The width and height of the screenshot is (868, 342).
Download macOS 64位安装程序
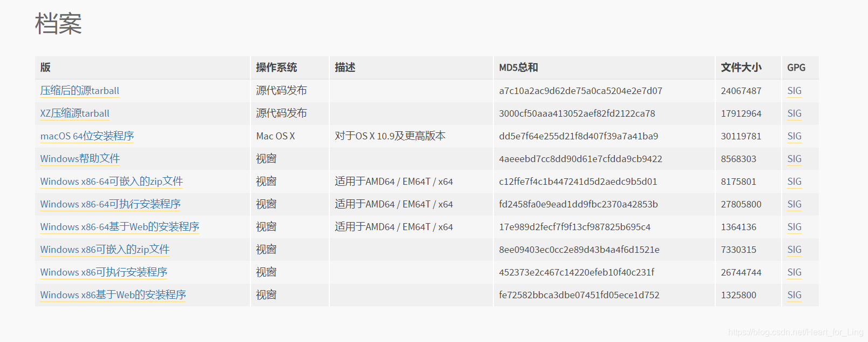coord(87,136)
